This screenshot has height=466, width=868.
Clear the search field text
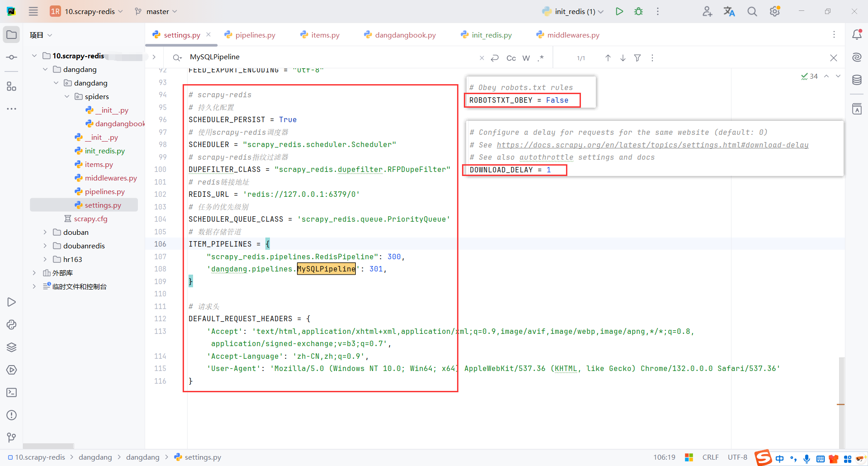coord(482,58)
